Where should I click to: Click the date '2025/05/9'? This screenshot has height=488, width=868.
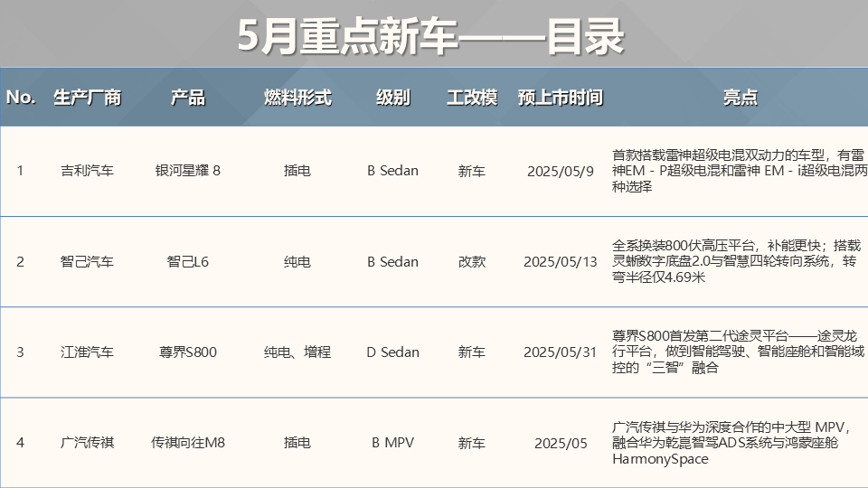(561, 171)
